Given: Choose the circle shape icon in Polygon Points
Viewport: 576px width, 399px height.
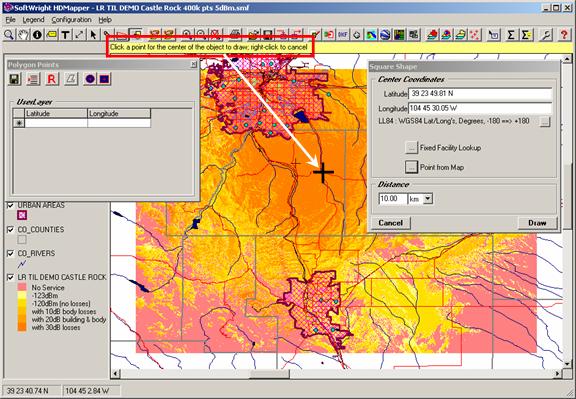Looking at the screenshot, I should click(x=90, y=79).
